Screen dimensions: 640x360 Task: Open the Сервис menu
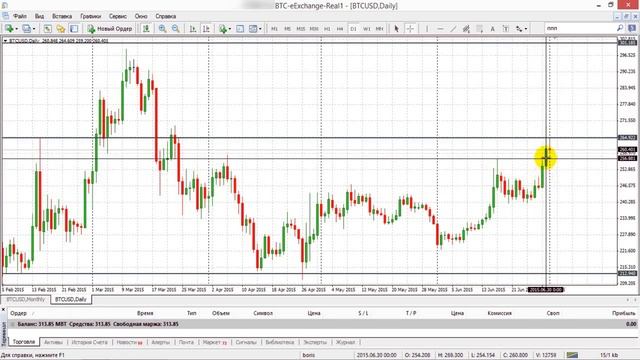(118, 16)
